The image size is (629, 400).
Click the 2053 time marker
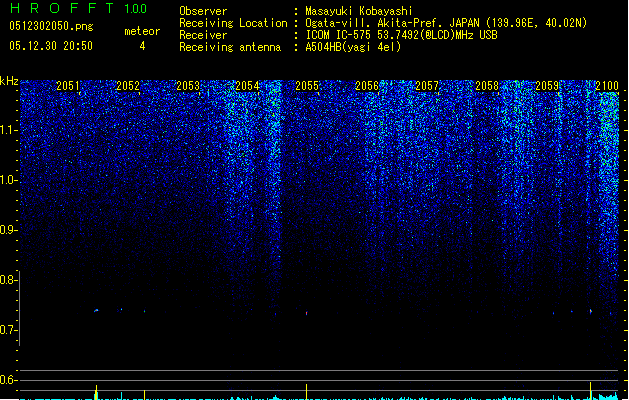tap(188, 86)
